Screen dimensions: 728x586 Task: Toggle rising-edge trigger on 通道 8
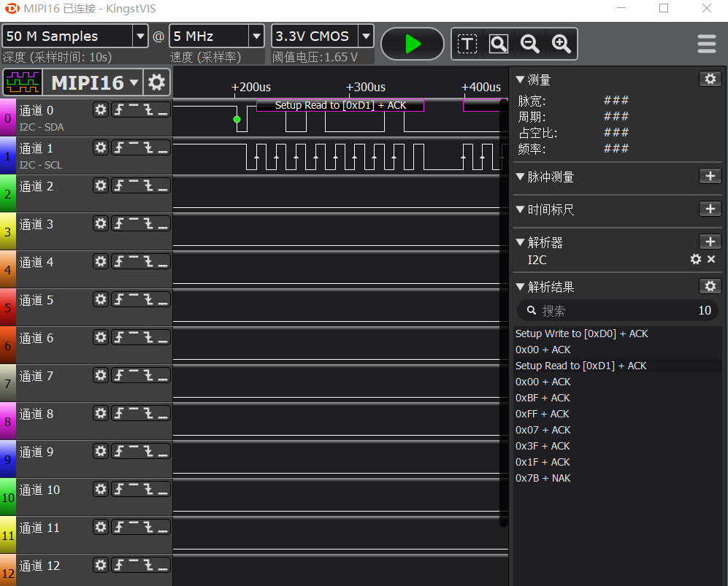point(119,413)
